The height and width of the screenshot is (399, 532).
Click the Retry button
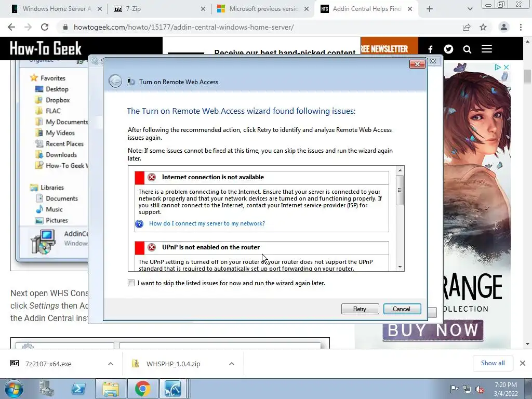pyautogui.click(x=360, y=309)
